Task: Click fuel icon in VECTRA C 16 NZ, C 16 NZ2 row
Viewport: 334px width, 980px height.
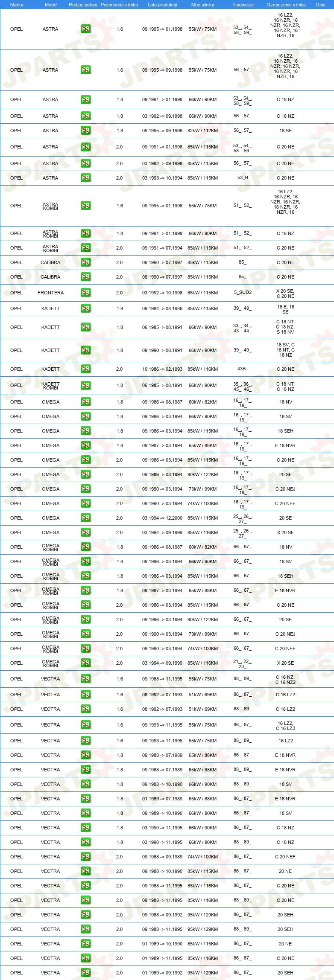Action: tap(85, 679)
